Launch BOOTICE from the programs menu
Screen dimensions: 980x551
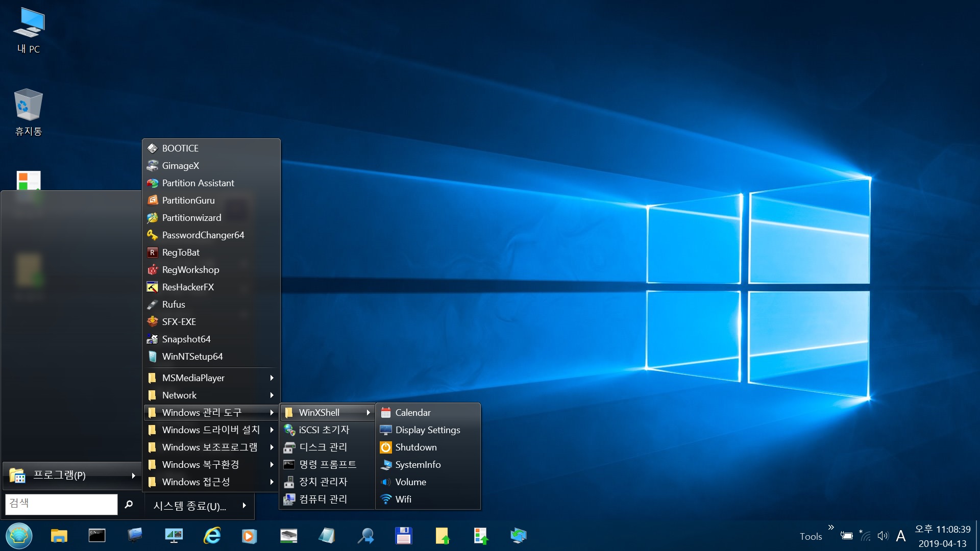click(211, 148)
